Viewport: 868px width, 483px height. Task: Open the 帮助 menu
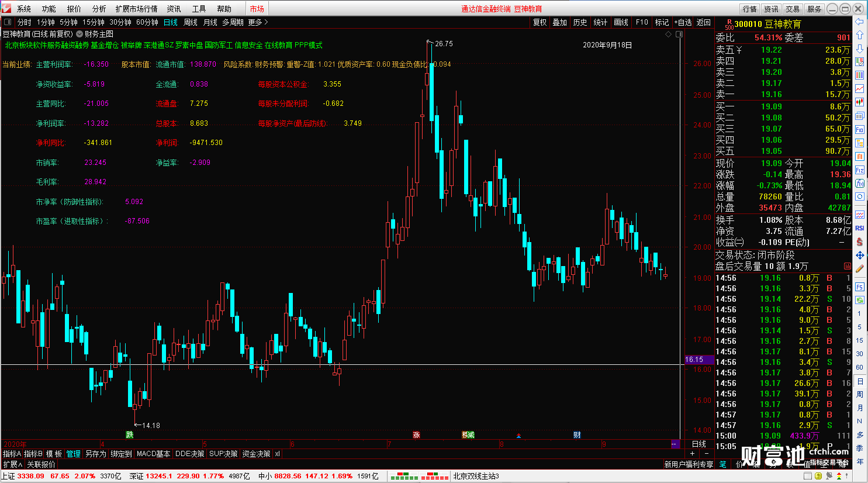(x=224, y=9)
